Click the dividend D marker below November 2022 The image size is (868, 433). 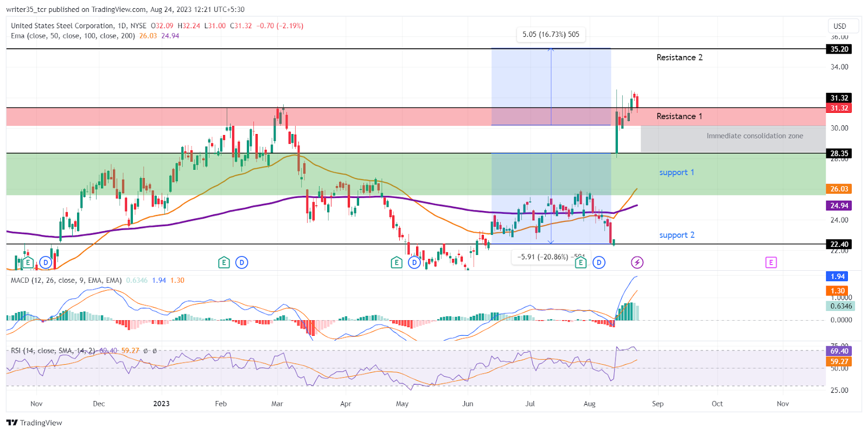click(x=46, y=263)
